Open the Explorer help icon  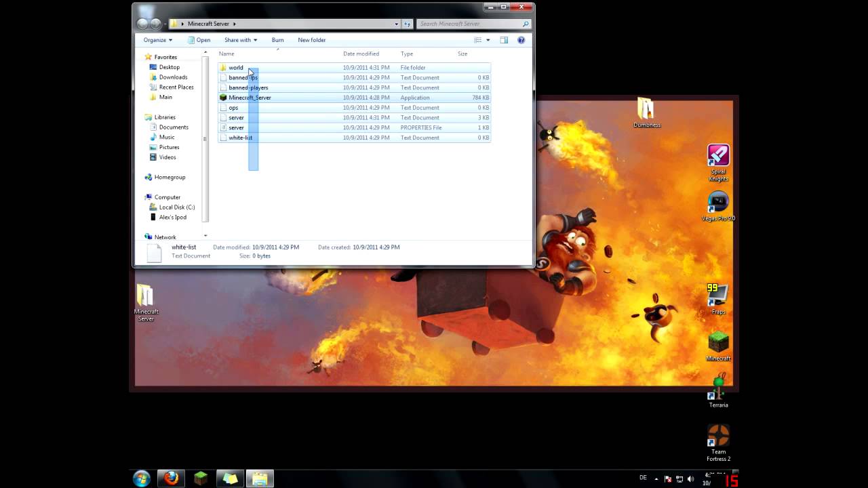521,40
